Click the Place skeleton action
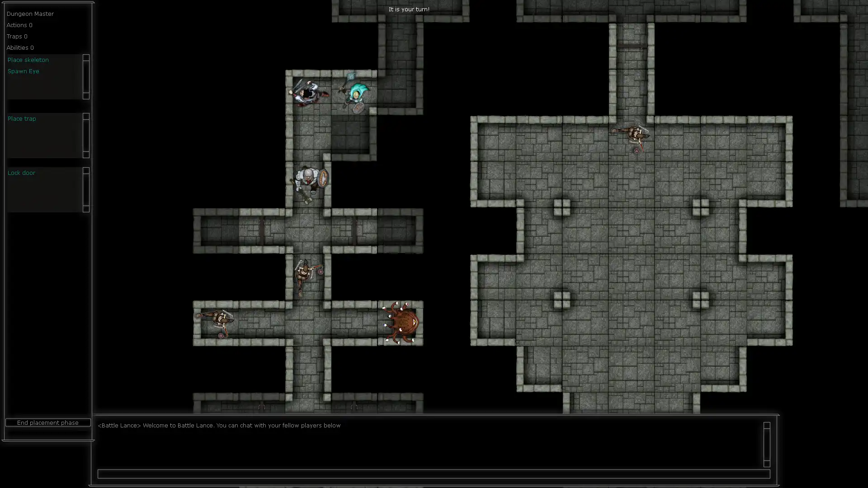The image size is (868, 488). point(28,60)
